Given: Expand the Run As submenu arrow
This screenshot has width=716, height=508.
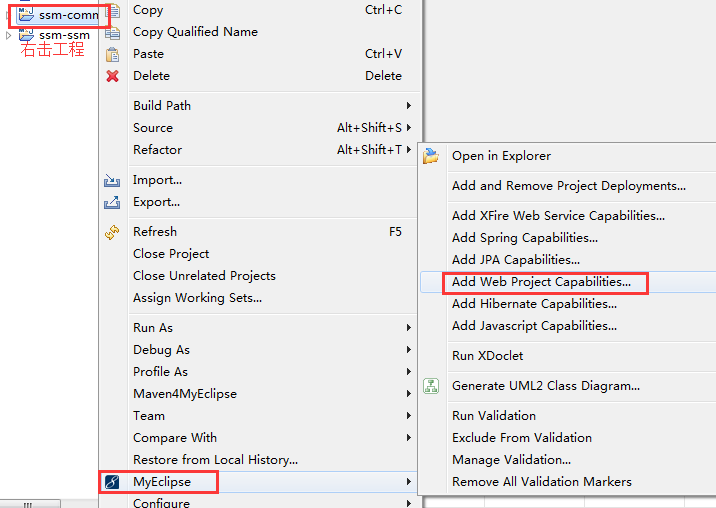Looking at the screenshot, I should coord(409,328).
